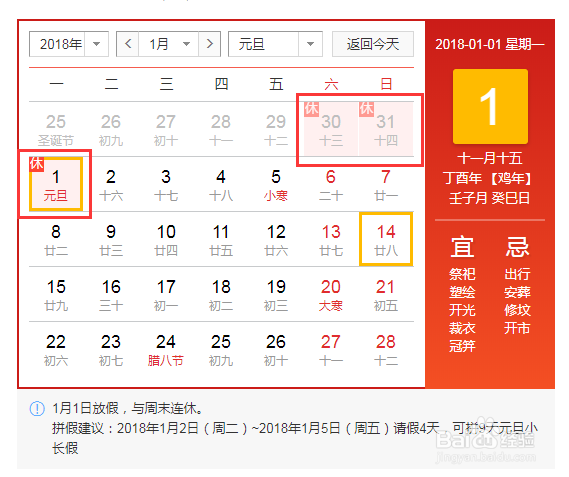Select January 1 元旦 date cell
This screenshot has width=569, height=477.
point(56,184)
